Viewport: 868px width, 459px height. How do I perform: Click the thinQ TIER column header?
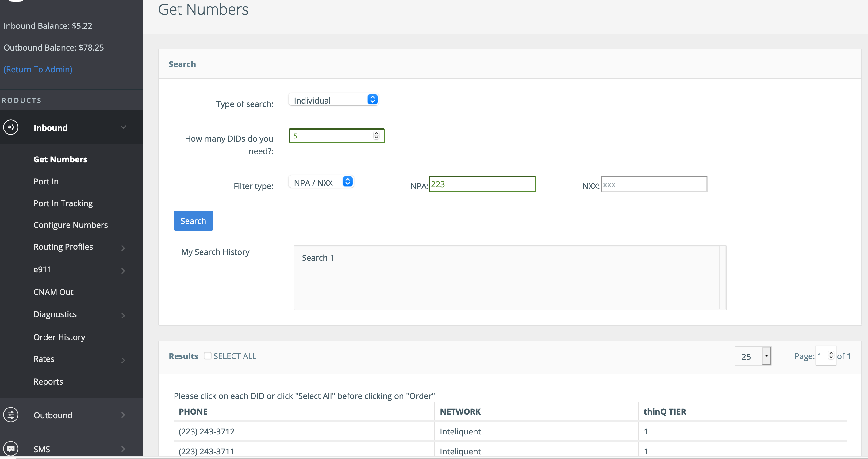pyautogui.click(x=665, y=412)
